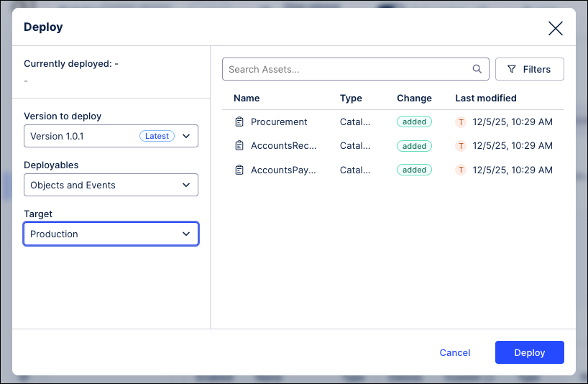Click the magnifier icon in Search Assets
Viewport: 588px width, 384px height.
click(477, 70)
